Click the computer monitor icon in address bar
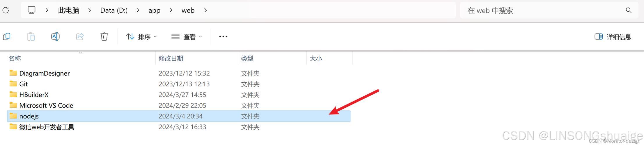This screenshot has height=146, width=644. 31,10
